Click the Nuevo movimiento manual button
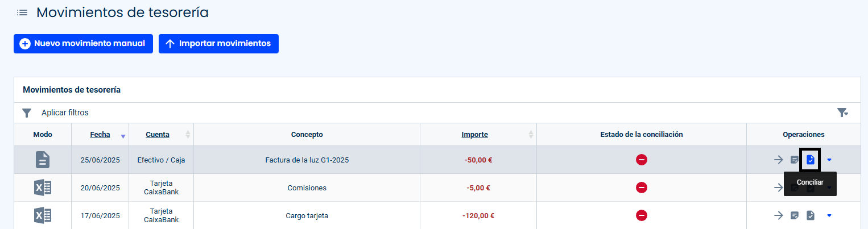This screenshot has height=229, width=868. point(83,44)
